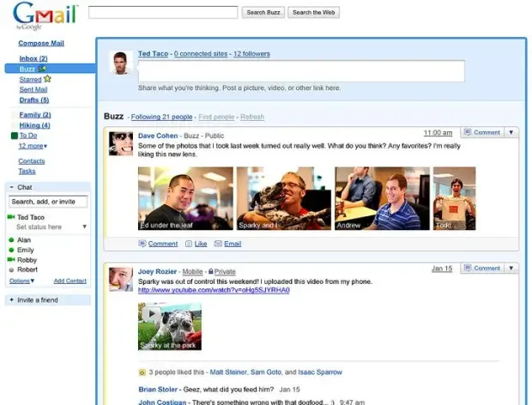532x405 pixels.
Task: Open the YouTube video URL link
Action: 214,290
